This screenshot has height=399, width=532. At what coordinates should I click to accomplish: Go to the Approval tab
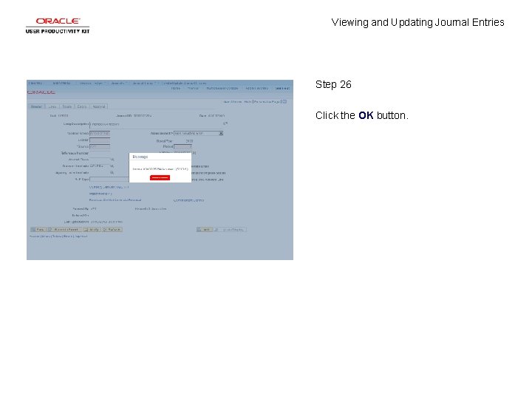tap(99, 106)
